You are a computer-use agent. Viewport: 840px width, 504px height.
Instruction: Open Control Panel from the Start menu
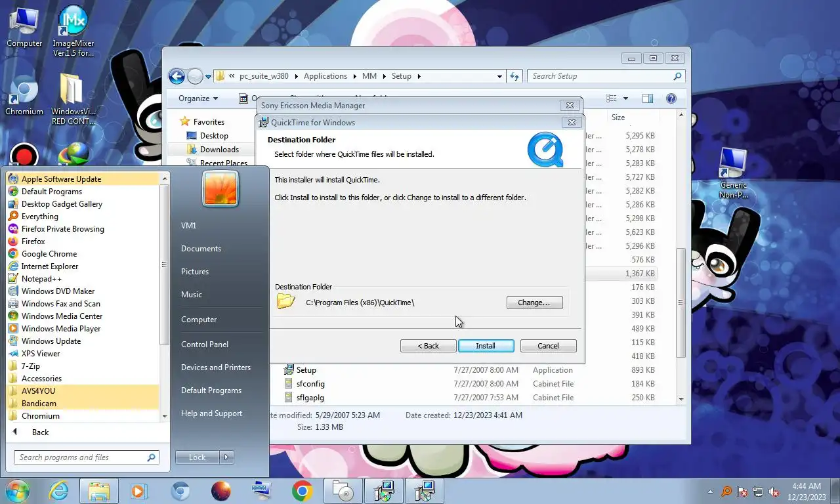click(x=205, y=344)
